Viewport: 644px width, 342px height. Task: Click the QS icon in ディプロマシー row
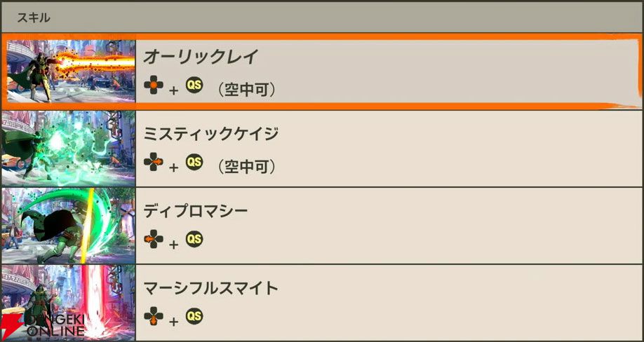194,240
